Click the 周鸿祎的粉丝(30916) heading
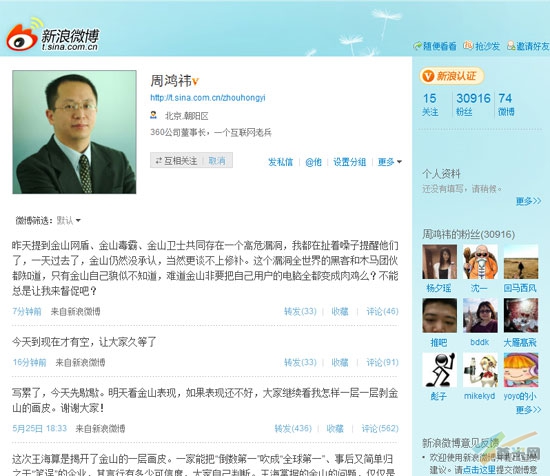 tap(469, 234)
